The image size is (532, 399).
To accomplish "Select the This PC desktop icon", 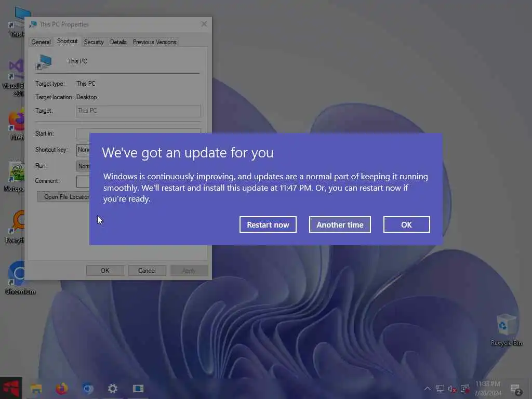I will (16, 22).
